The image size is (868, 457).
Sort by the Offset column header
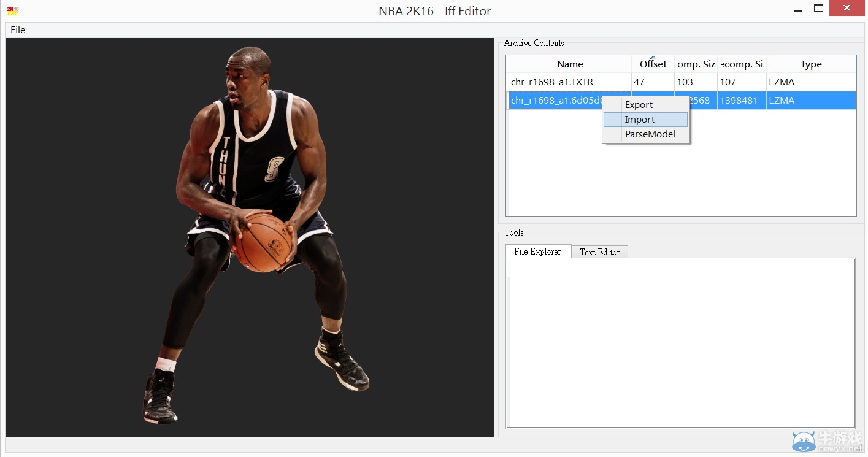tap(653, 64)
